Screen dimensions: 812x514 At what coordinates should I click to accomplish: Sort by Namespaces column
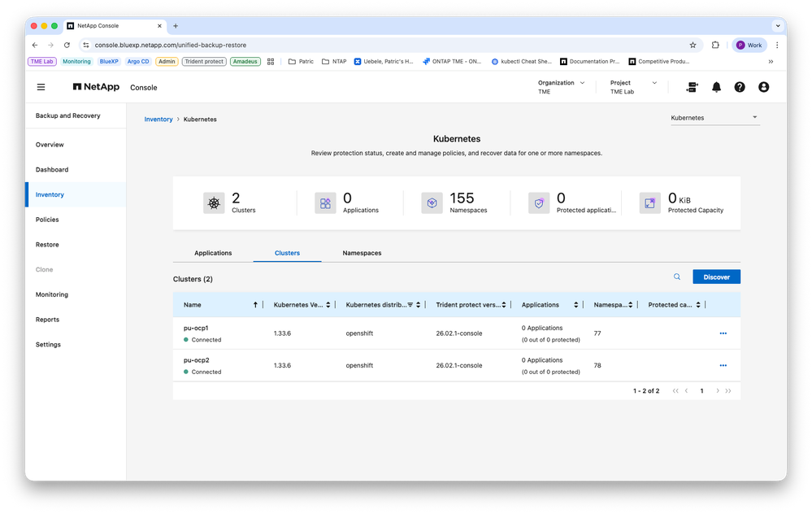(630, 305)
